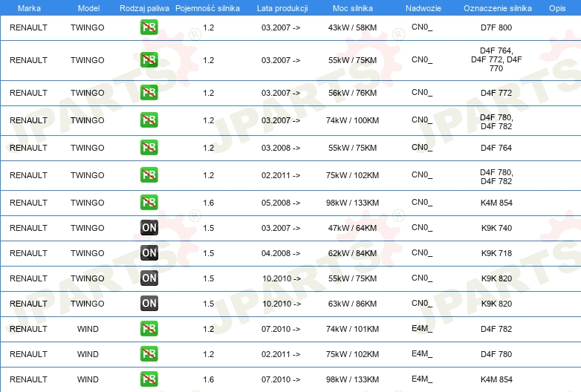This screenshot has width=581, height=392.
Task: Click the D4F 764, D4F 772, D4F 770 cell
Action: click(496, 59)
